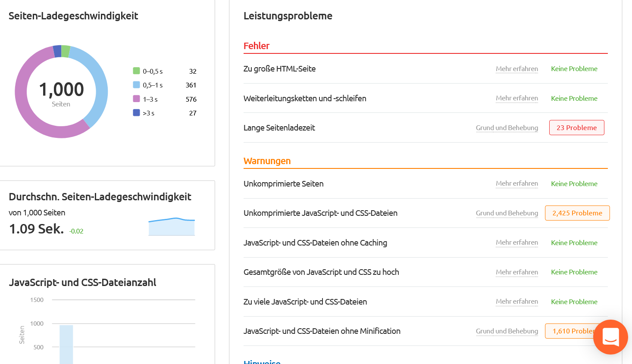Click the Lange Seitenladezeit label
This screenshot has height=364, width=632.
pyautogui.click(x=279, y=128)
